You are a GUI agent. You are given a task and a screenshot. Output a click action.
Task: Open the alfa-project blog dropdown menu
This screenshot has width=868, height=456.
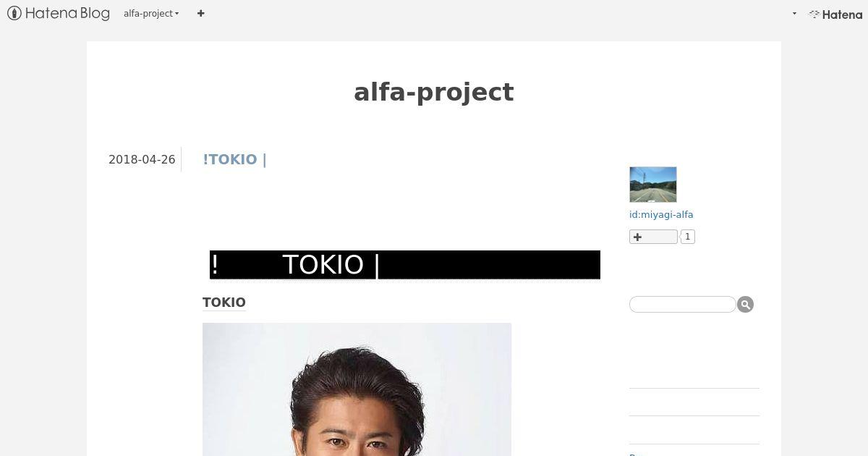coord(151,13)
